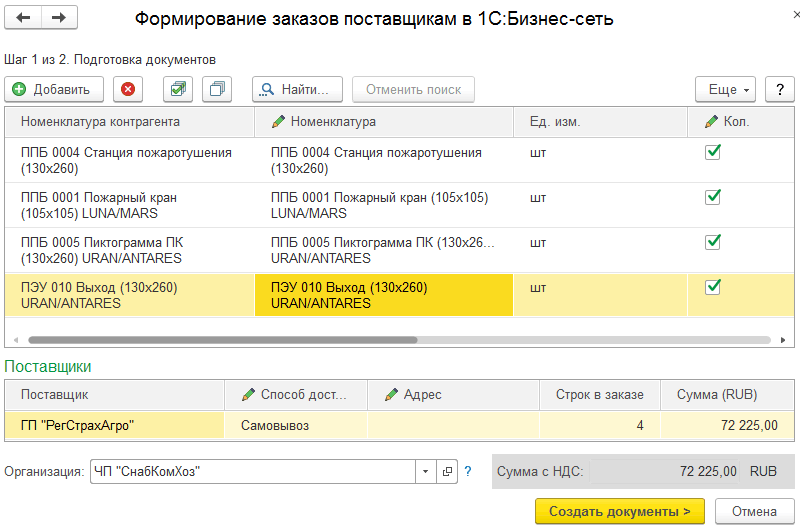Click the Адрес column header
800x531 pixels.
pos(453,395)
